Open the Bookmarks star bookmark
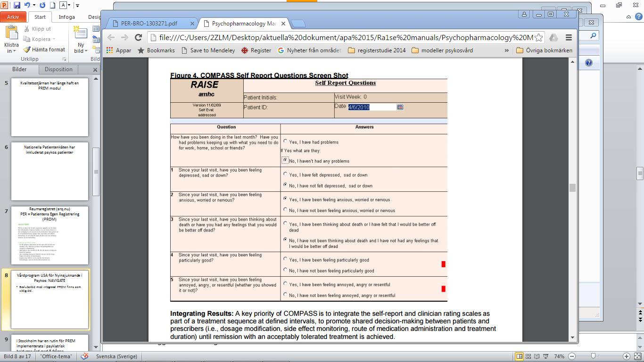This screenshot has height=362, width=644. tap(156, 50)
